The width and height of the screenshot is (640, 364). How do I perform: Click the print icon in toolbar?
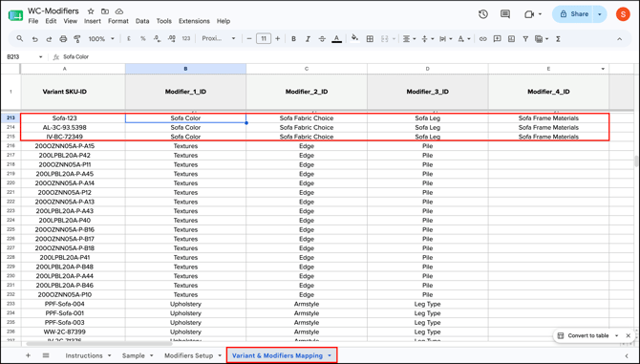click(63, 39)
